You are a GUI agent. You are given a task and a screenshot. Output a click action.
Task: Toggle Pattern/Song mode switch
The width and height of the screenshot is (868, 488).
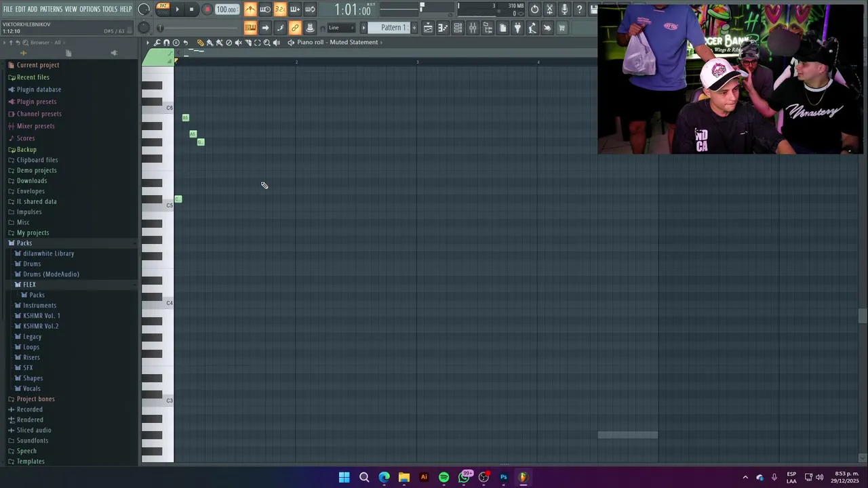(x=163, y=9)
